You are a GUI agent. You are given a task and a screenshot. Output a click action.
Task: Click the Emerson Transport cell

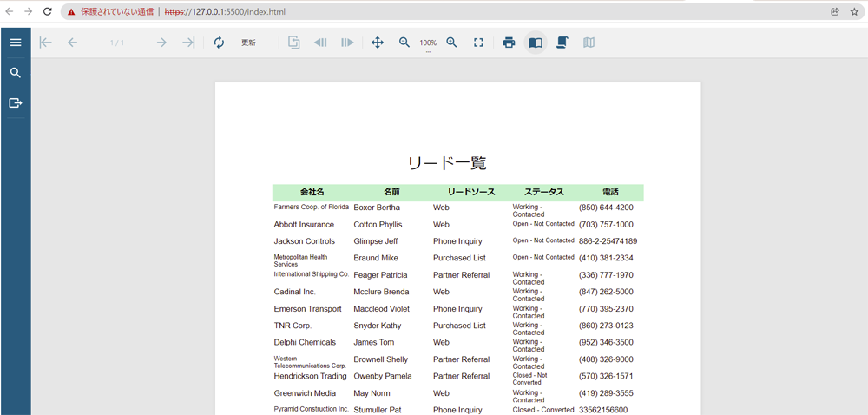308,309
